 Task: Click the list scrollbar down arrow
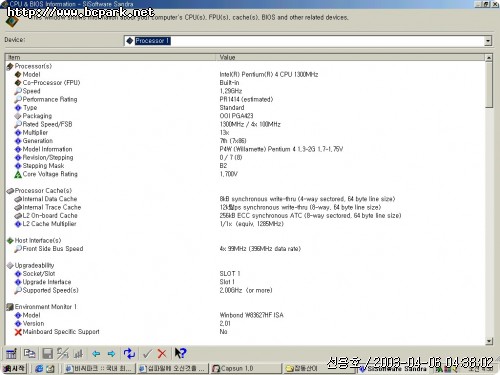489,341
